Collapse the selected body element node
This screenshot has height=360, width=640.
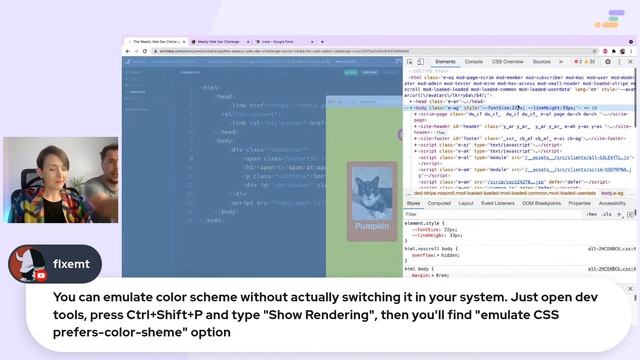[411, 108]
